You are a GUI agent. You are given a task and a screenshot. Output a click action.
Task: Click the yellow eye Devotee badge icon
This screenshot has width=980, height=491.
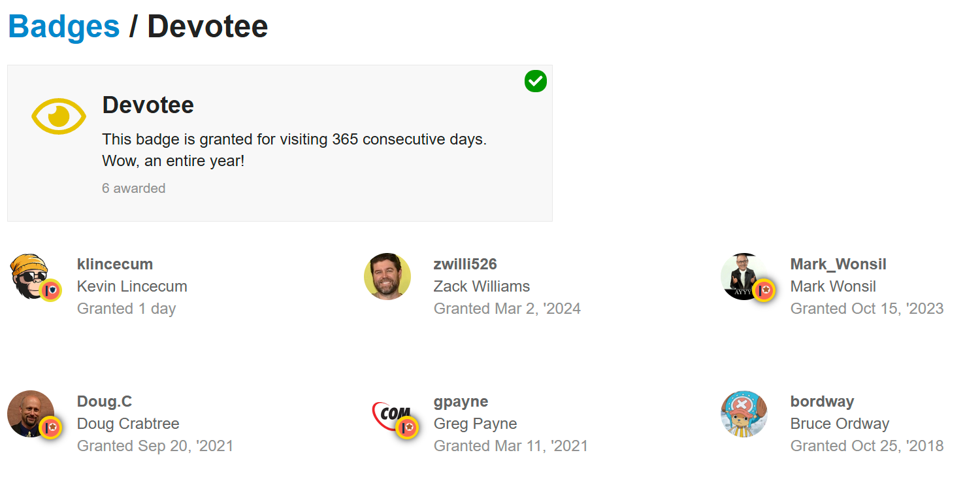59,116
